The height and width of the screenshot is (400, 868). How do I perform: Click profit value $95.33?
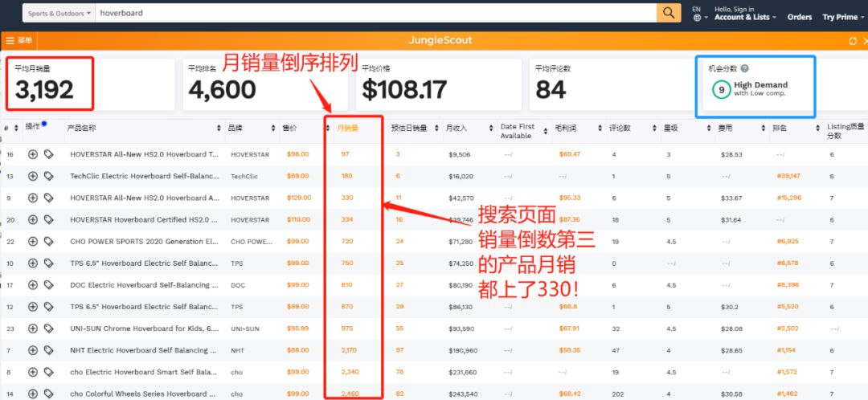(570, 198)
